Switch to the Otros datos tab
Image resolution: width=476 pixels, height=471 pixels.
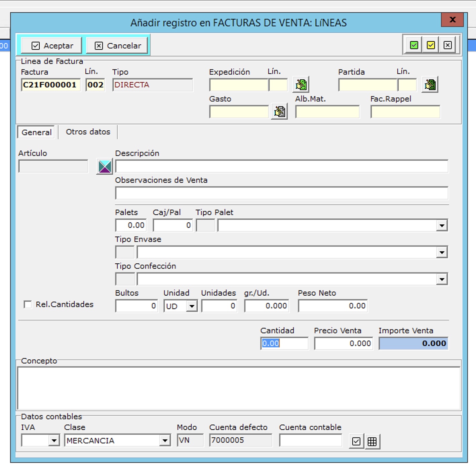tap(88, 132)
